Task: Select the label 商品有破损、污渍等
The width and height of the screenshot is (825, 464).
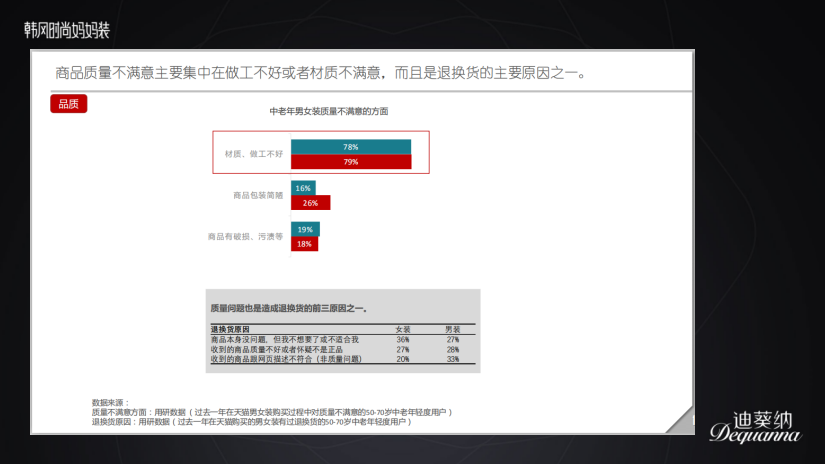Action: [245, 237]
